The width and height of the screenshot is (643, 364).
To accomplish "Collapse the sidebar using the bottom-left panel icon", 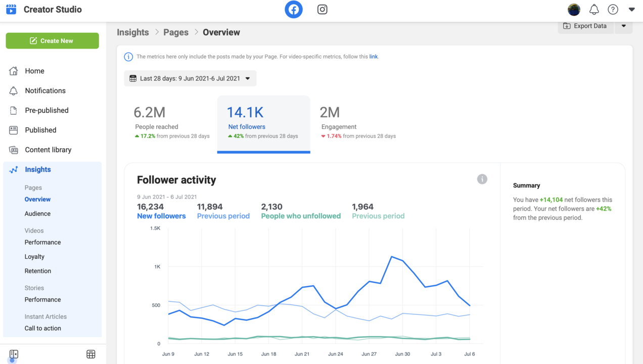I will [14, 354].
